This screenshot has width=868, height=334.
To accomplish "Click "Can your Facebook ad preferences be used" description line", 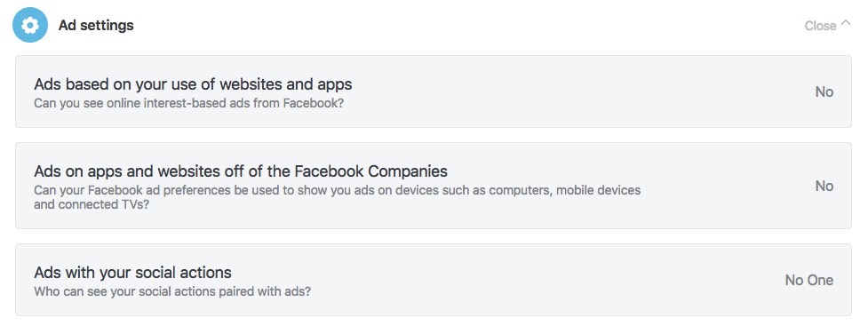I will coord(337,190).
